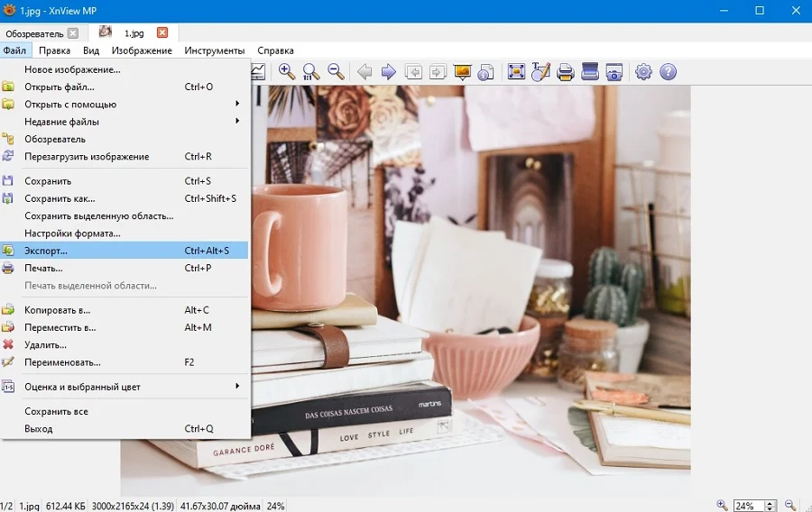
Task: Go to previous file with grey left arrow
Action: point(364,71)
